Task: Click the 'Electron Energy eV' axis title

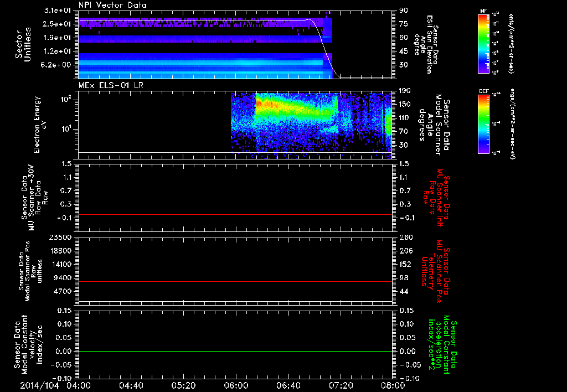Action: (x=40, y=125)
